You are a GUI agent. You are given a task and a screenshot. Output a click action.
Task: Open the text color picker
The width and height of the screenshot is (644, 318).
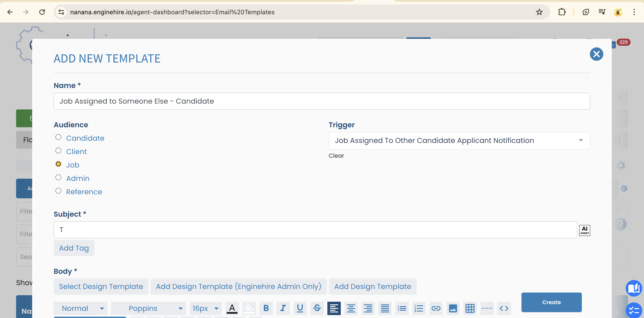232,308
